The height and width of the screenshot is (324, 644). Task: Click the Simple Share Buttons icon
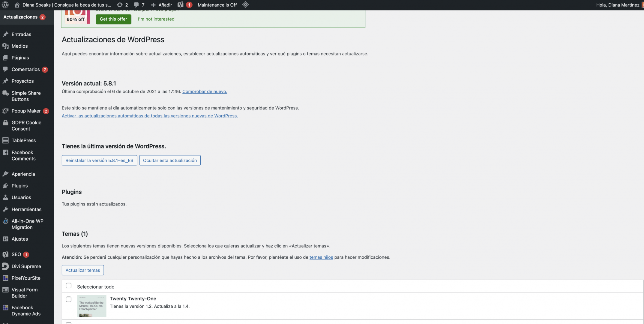pos(5,93)
